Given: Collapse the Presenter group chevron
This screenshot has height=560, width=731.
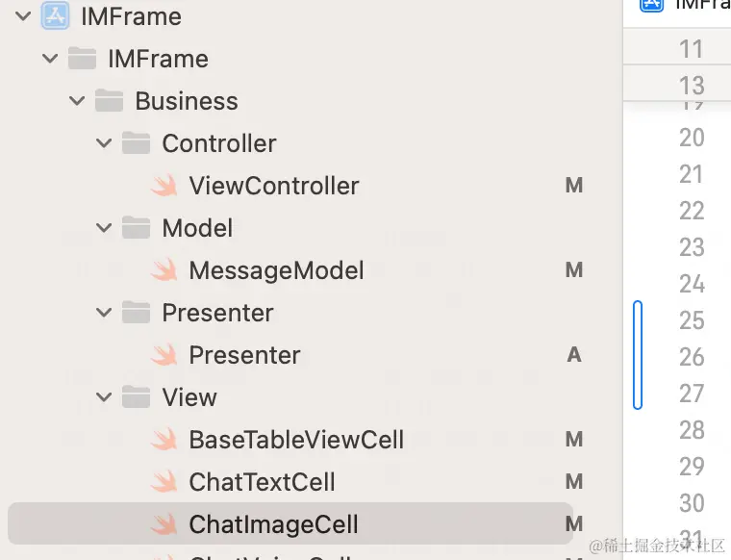Looking at the screenshot, I should 104,313.
